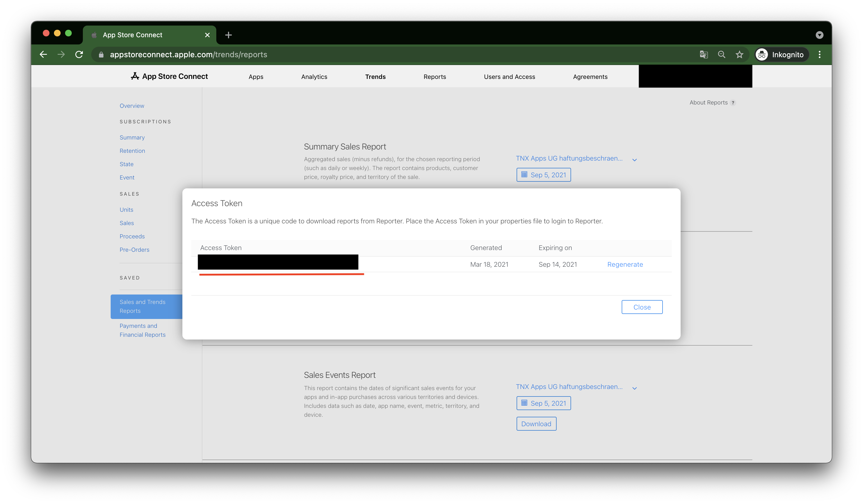Click the Sep 14, 2021 expiry date
Image resolution: width=863 pixels, height=504 pixels.
(557, 264)
